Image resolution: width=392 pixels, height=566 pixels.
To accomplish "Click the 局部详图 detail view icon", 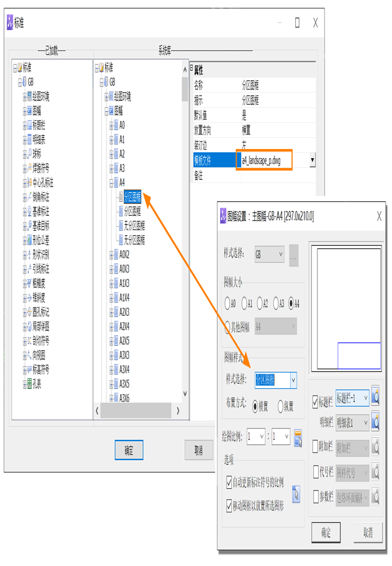I will [29, 326].
